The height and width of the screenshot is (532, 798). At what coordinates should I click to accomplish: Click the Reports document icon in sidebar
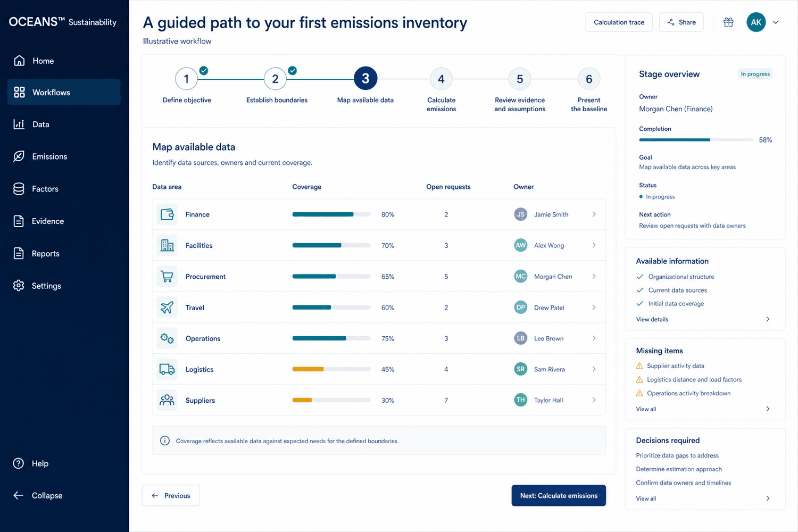19,253
